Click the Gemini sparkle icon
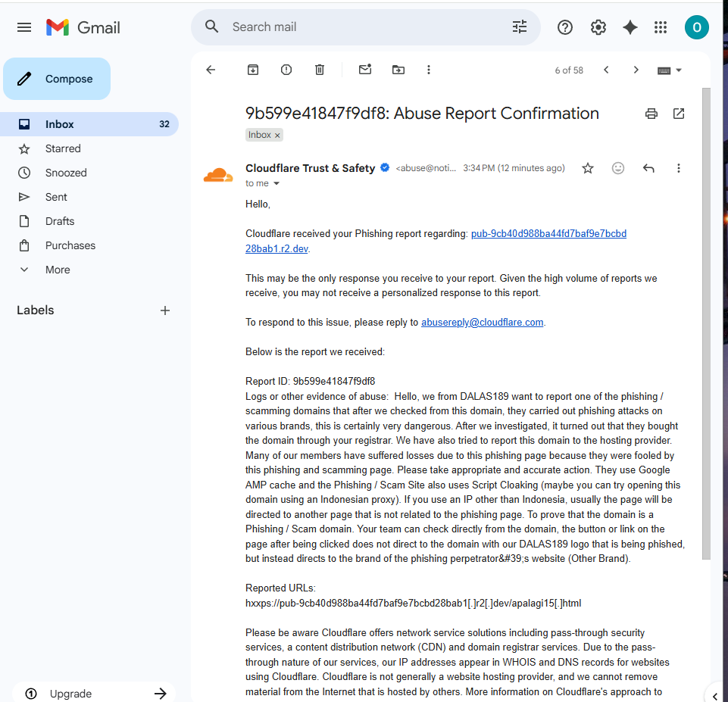Viewport: 728px width, 702px height. (630, 27)
